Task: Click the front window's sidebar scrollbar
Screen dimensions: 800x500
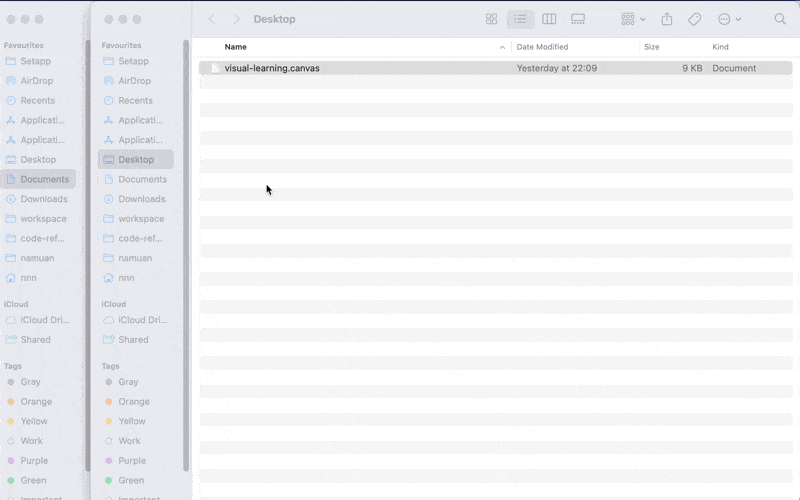Action: (x=186, y=255)
